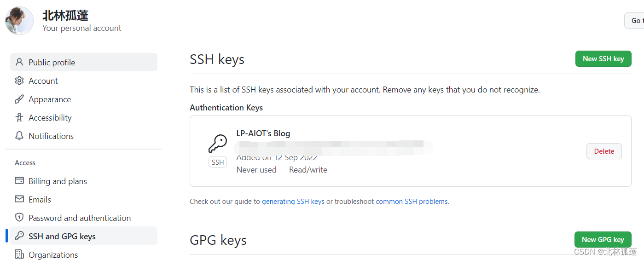
Task: Click the key icon beside SSH and GPG keys
Action: pos(19,236)
